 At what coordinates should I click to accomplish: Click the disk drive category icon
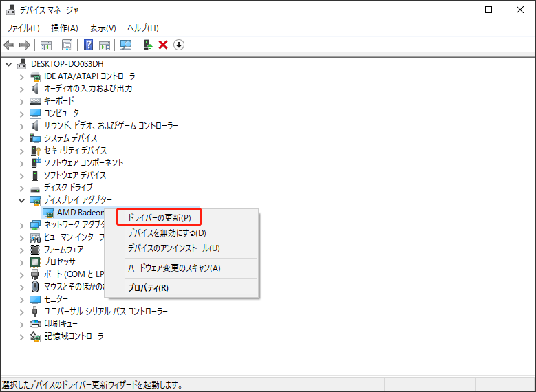35,188
